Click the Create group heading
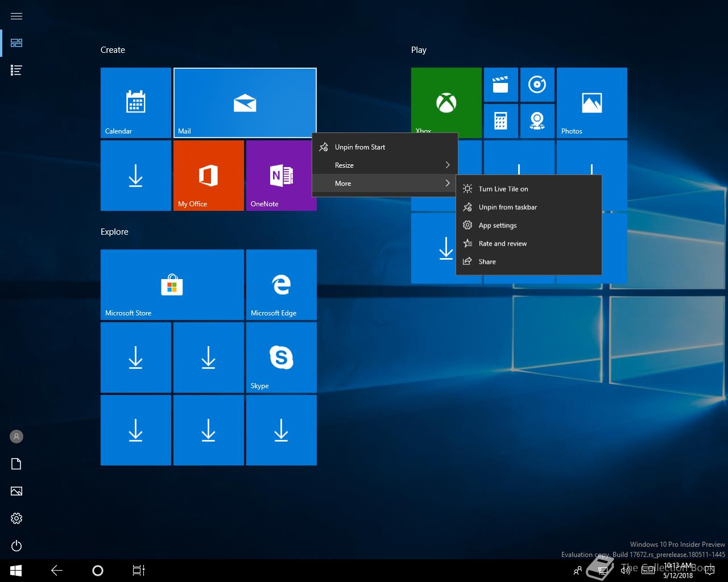 tap(113, 50)
